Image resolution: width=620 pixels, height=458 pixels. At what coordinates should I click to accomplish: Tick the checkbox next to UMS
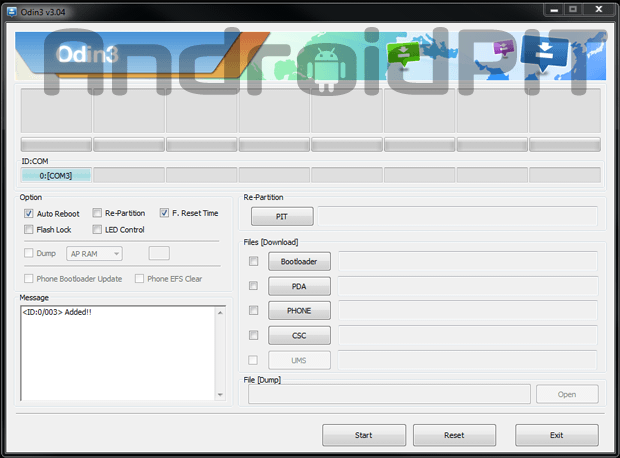point(253,360)
